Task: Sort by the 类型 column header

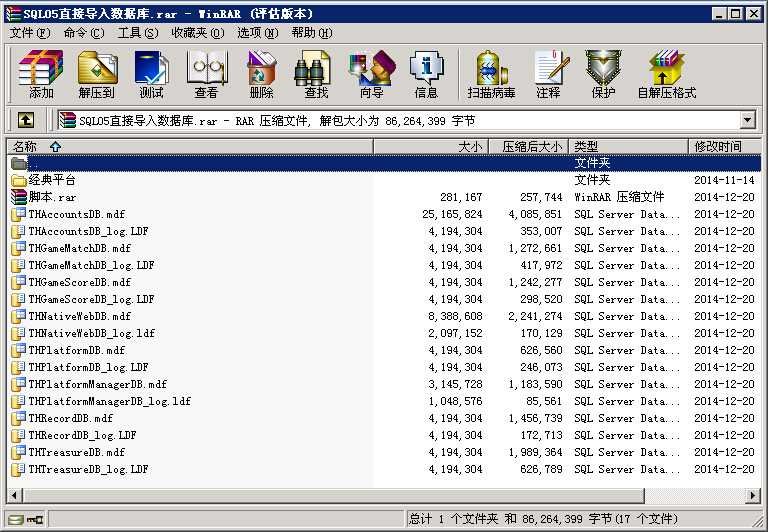Action: 629,146
